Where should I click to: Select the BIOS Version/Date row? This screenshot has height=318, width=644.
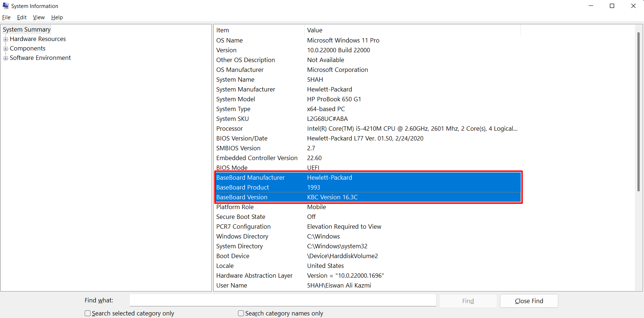(x=368, y=138)
